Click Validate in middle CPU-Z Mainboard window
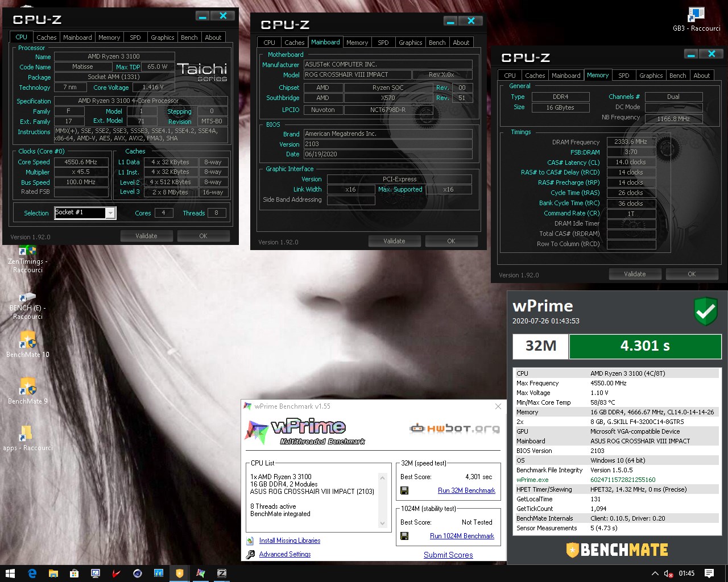The image size is (728, 582). click(x=394, y=241)
